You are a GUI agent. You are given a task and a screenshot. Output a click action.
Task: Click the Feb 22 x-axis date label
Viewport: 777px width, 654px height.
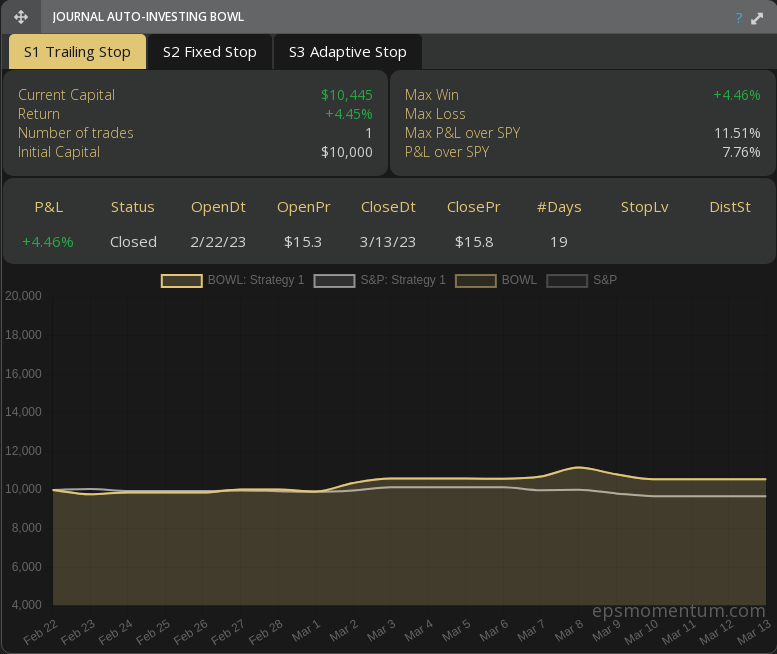(40, 632)
